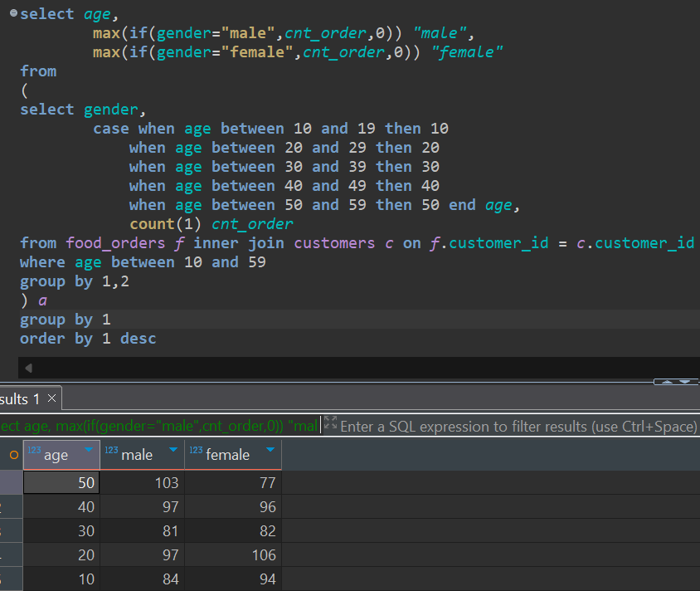Select the male cell with value 103

coord(142,482)
